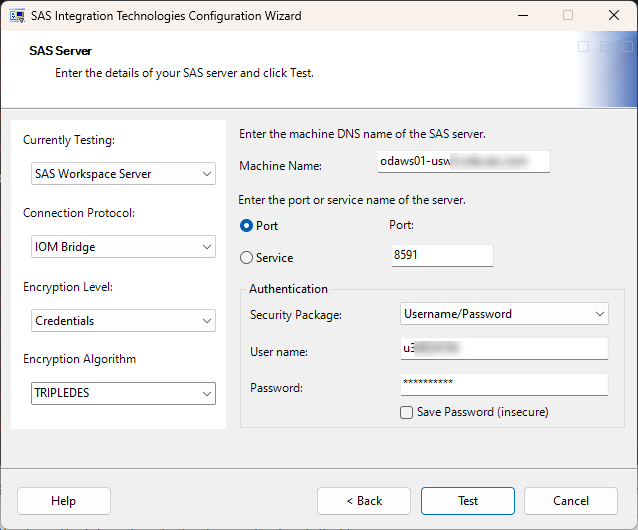The width and height of the screenshot is (638, 530).
Task: Minimize the Configuration Wizard window
Action: pyautogui.click(x=522, y=16)
